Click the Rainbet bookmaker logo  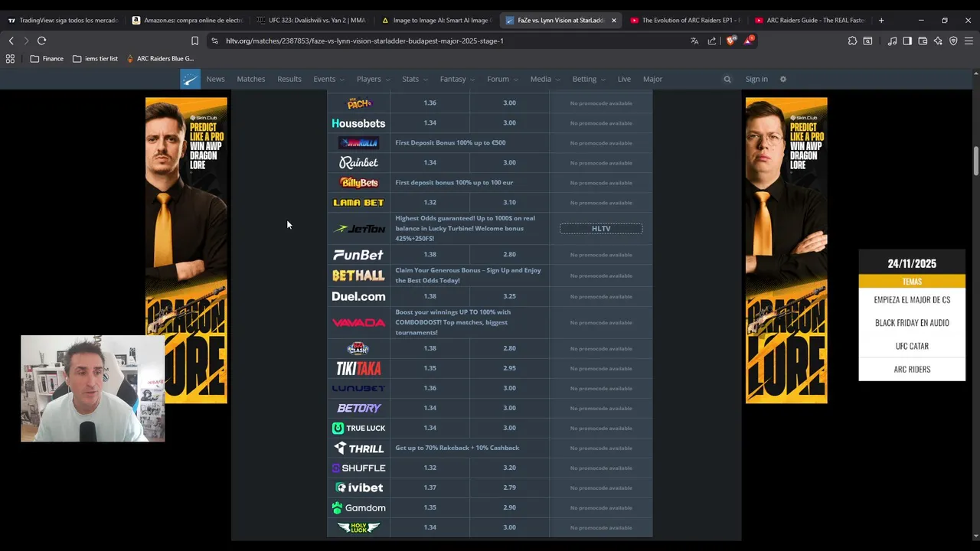[x=358, y=162]
